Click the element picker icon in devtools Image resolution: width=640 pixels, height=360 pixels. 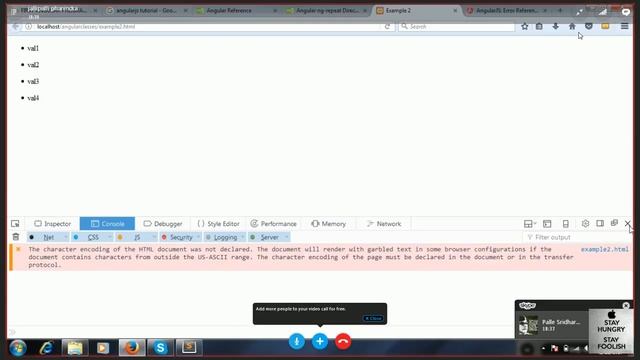15,224
